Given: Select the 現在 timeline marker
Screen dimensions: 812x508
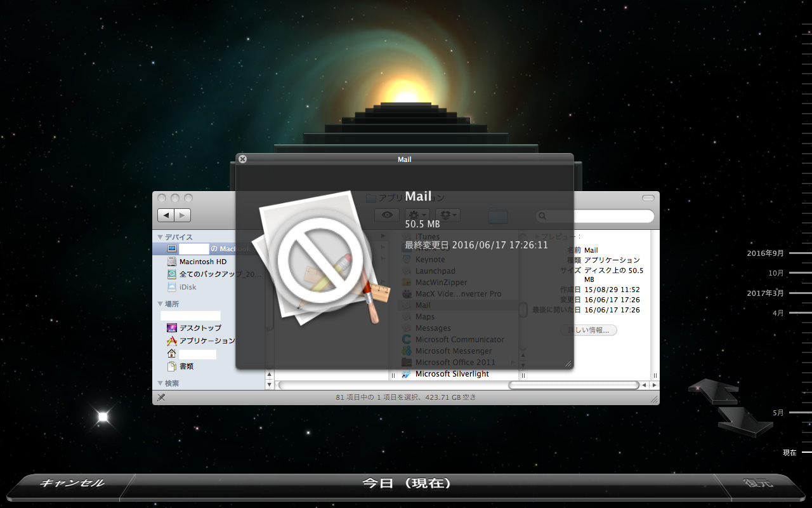Looking at the screenshot, I should coord(790,453).
